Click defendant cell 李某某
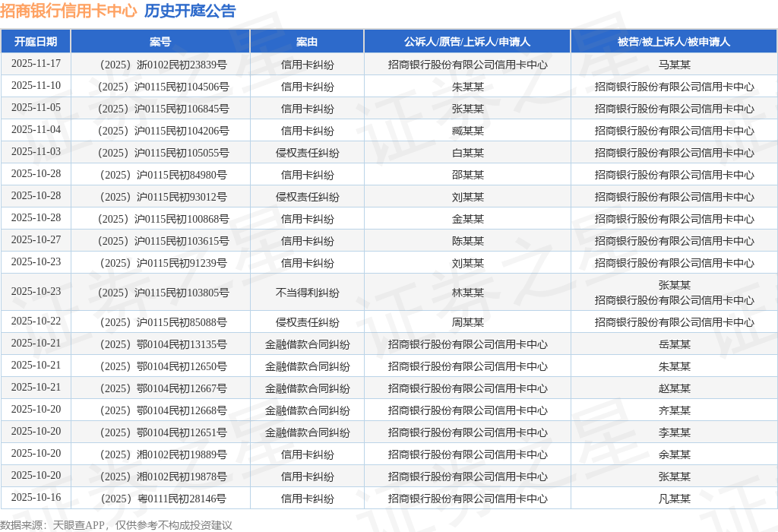Viewport: 778px width, 532px height. coord(675,432)
